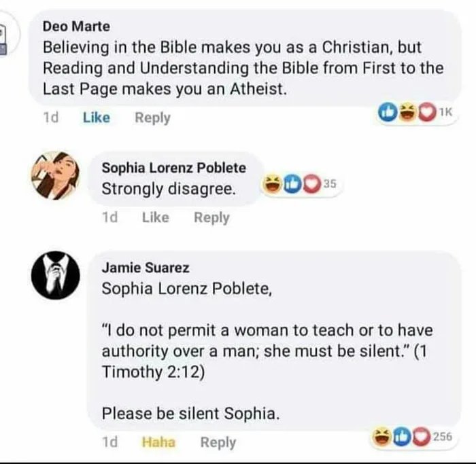Viewport: 476px width, 464px height.
Task: Reply to Jamie Suarez's comment
Action: [218, 442]
